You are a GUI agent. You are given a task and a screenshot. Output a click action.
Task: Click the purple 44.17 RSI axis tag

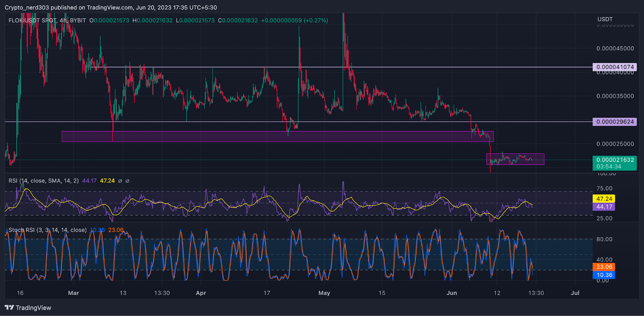pyautogui.click(x=604, y=207)
